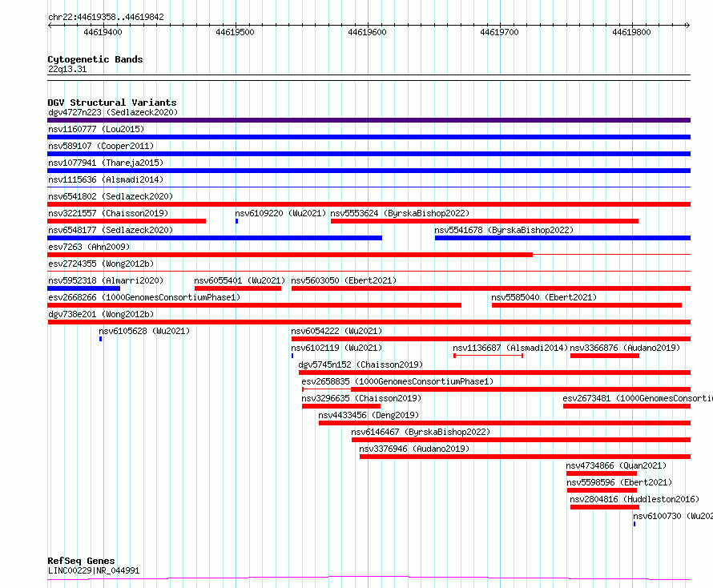
Task: Click ruler position 44619800
Action: coord(631,32)
